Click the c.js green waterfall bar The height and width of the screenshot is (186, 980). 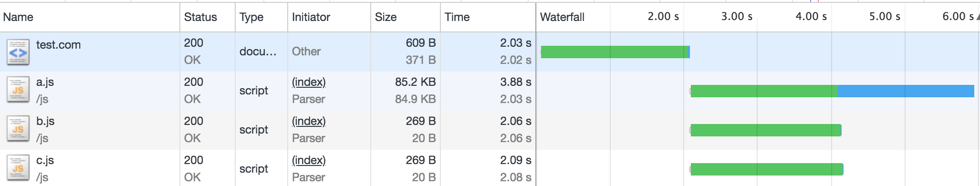tap(767, 169)
